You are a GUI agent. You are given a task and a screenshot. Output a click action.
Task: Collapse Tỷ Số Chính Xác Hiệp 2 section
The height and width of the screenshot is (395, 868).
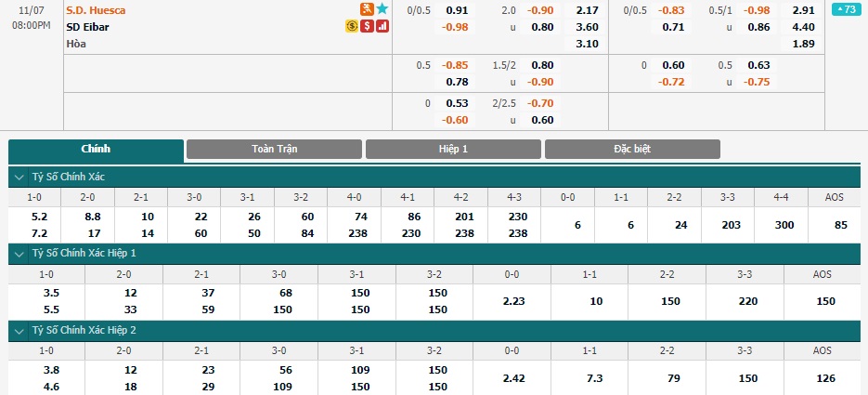pos(19,331)
